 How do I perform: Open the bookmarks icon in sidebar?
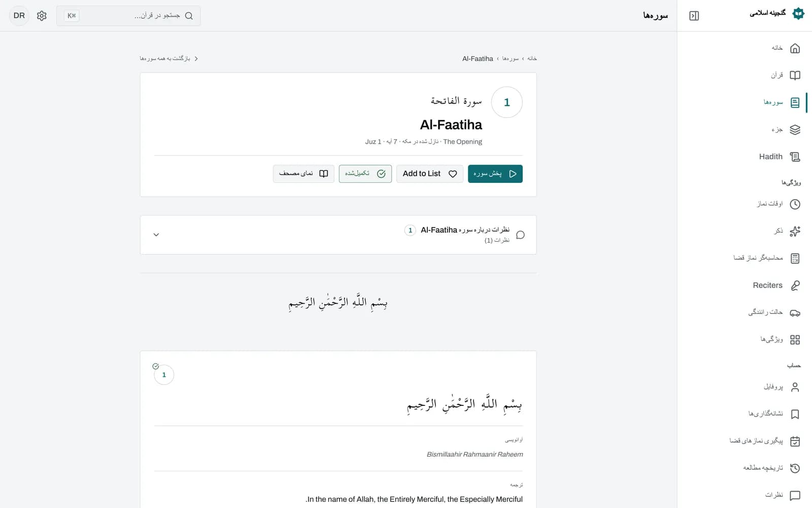click(795, 414)
